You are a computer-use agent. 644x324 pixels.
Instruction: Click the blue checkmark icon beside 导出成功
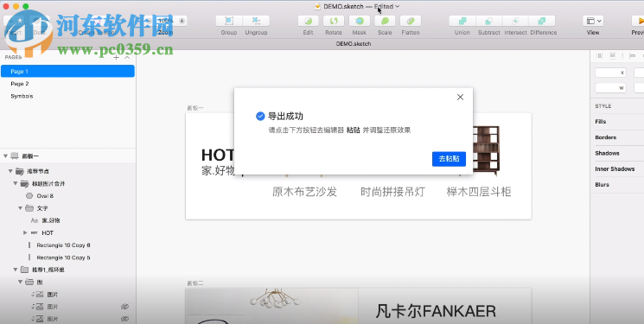[260, 117]
